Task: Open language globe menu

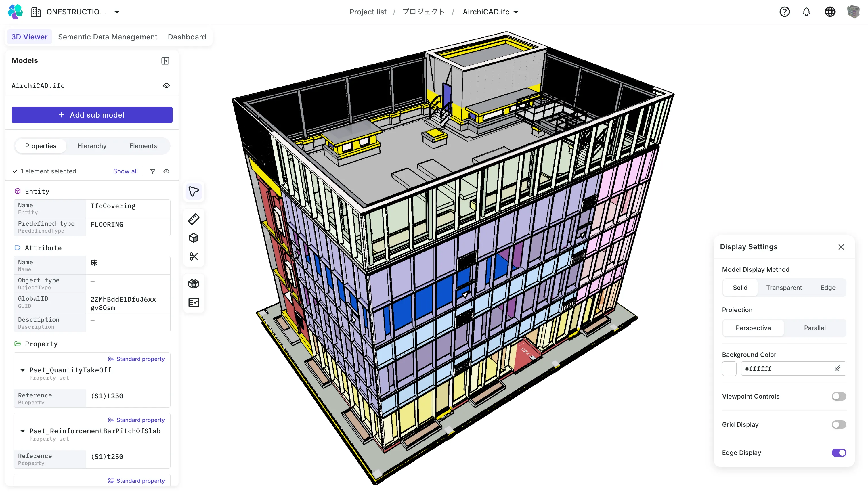Action: pos(830,12)
